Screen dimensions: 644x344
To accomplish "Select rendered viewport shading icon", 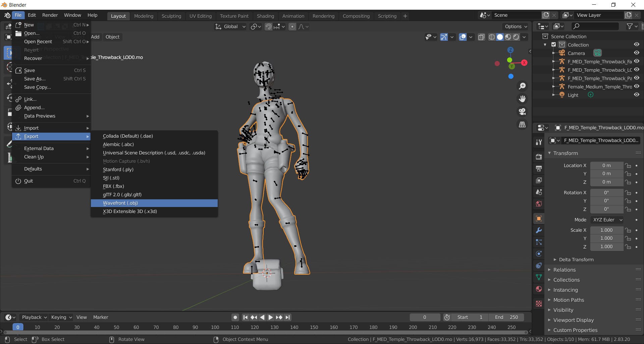I will pos(516,37).
